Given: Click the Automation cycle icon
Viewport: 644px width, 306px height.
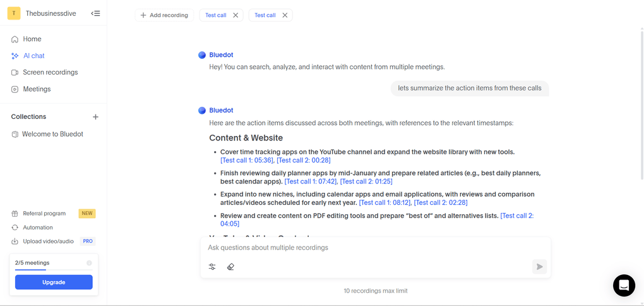Looking at the screenshot, I should coord(15,228).
